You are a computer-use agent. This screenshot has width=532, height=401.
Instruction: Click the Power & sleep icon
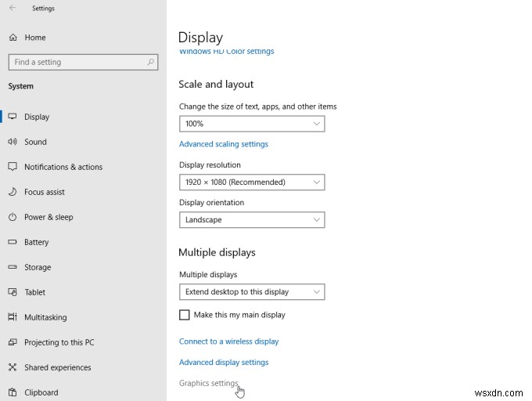click(x=13, y=217)
